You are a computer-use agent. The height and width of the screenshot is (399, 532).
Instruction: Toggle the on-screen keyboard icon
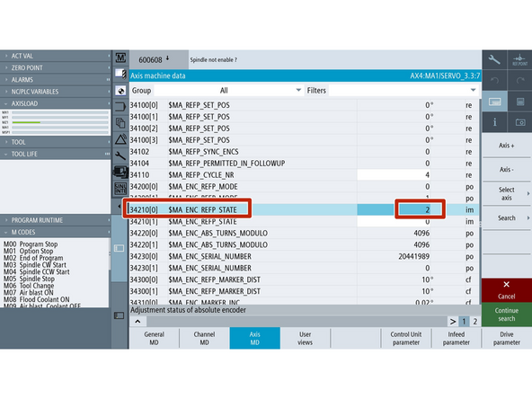pyautogui.click(x=494, y=102)
